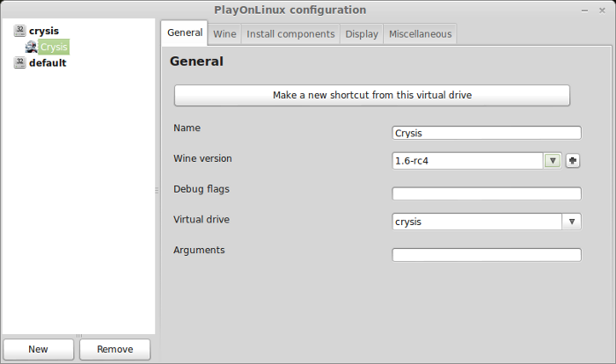This screenshot has width=616, height=364.
Task: Select the General tab
Action: pyautogui.click(x=185, y=33)
